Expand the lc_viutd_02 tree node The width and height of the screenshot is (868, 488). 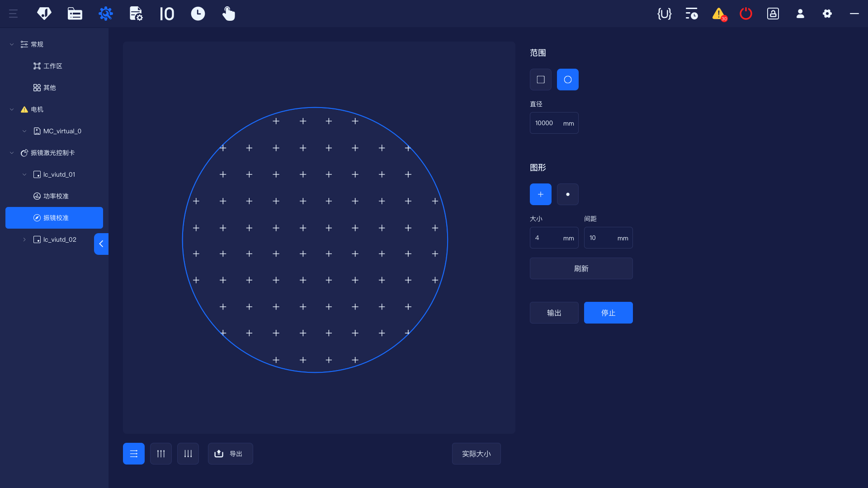(x=24, y=239)
